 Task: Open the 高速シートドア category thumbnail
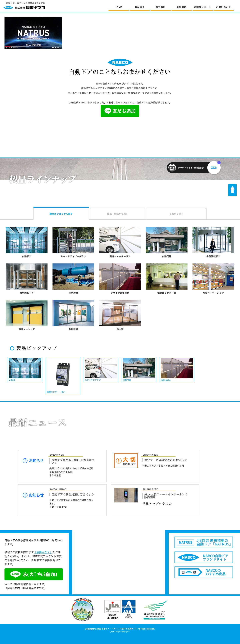coord(26,313)
